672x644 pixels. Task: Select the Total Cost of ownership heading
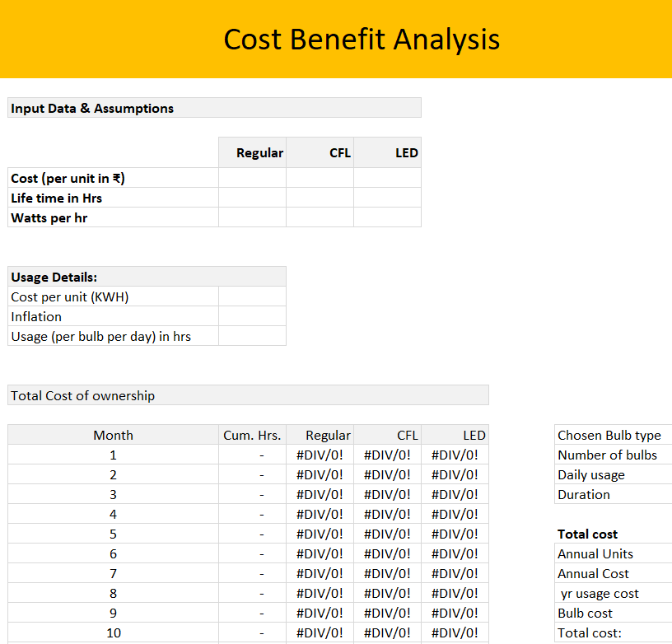[x=247, y=395]
